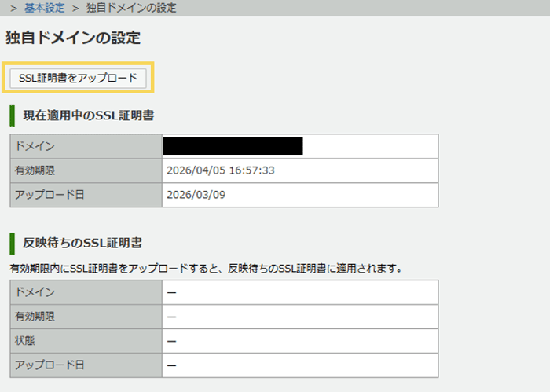Click the upload date value 2026/03/09
The height and width of the screenshot is (392, 550).
click(x=196, y=195)
